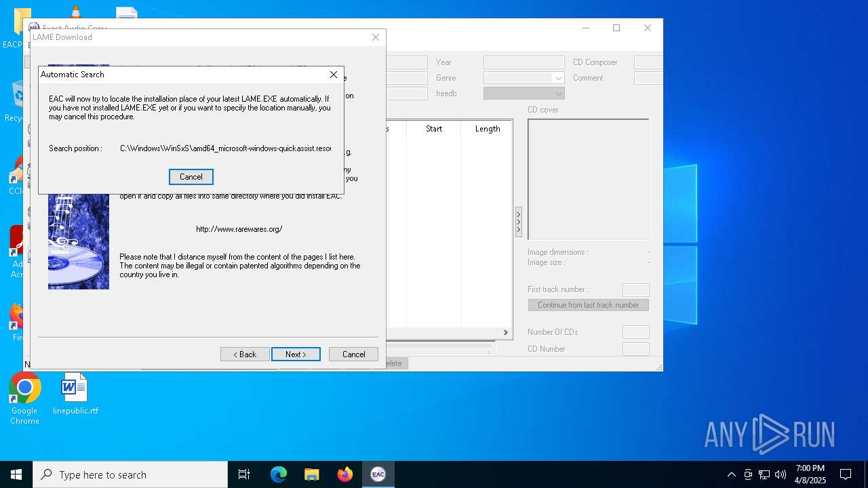
Task: Close the Automatic Search dialog with X
Action: coord(333,75)
